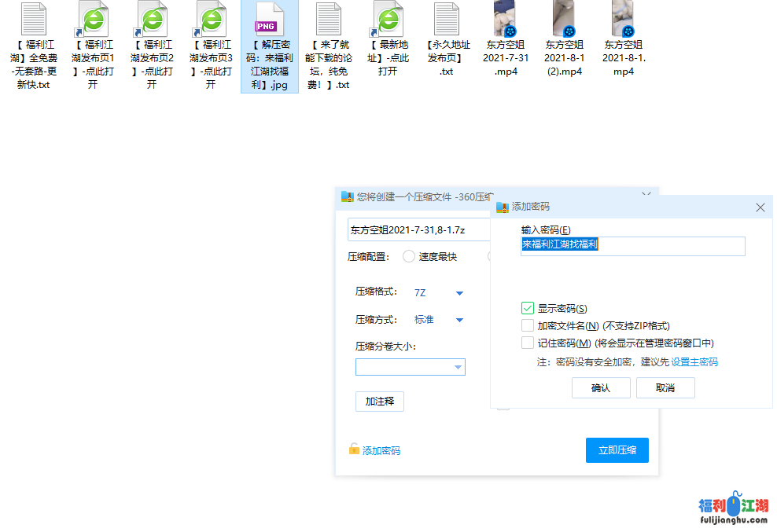Click into the 输入密码 text field

[632, 245]
